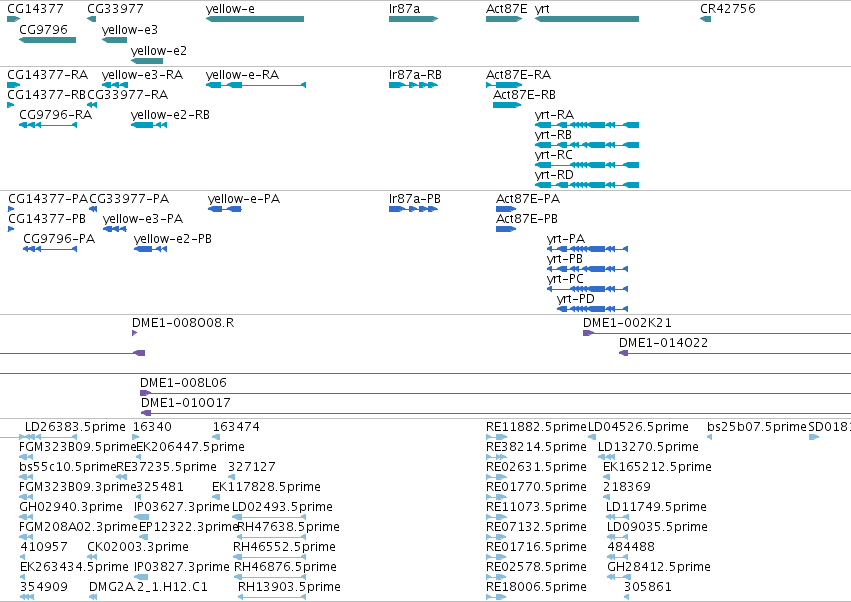Screen dimensions: 851x602
Task: Select EST label FGM323B09.5prime
Action: (77, 447)
